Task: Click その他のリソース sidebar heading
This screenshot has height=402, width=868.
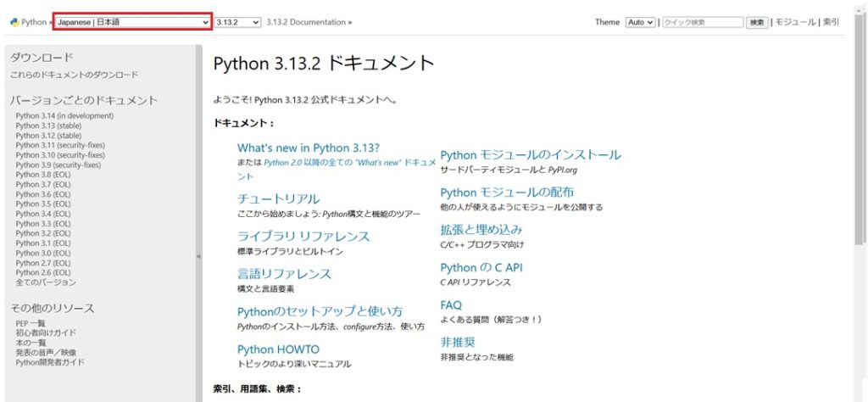Action: pos(53,308)
